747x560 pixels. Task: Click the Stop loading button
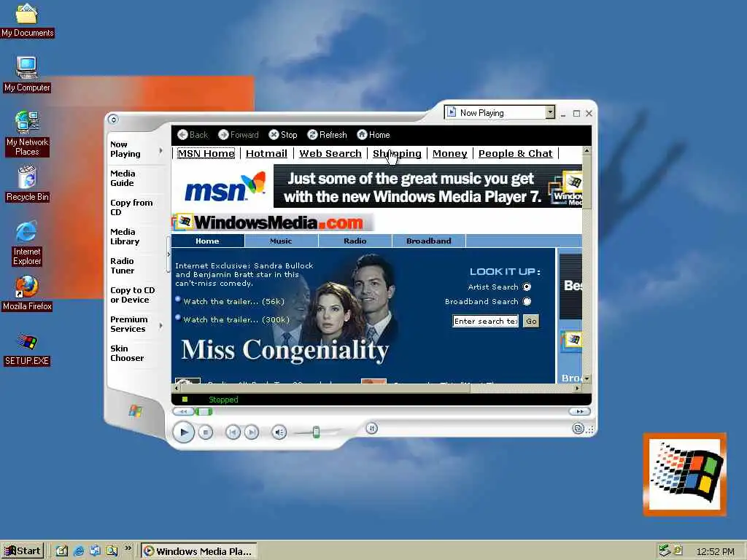[283, 135]
